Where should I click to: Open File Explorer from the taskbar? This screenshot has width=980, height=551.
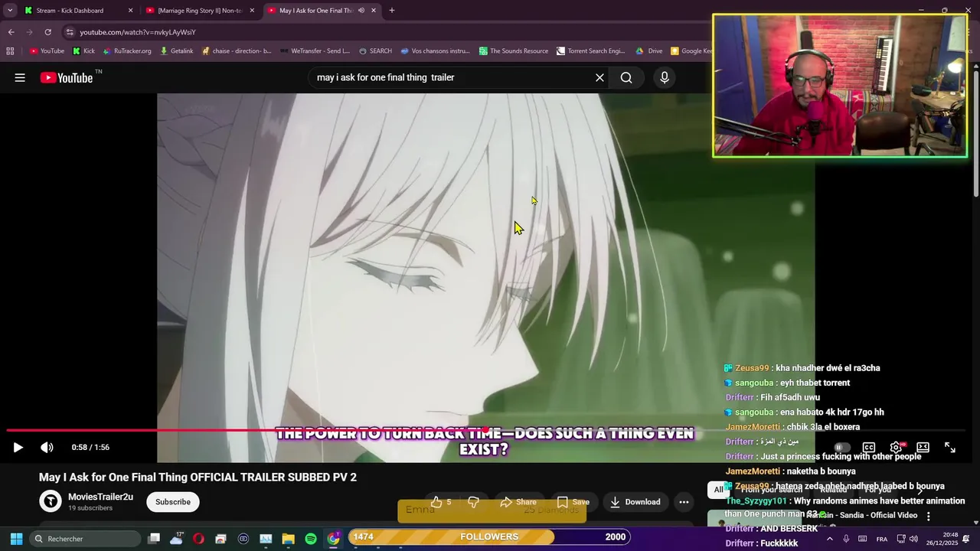(x=288, y=539)
